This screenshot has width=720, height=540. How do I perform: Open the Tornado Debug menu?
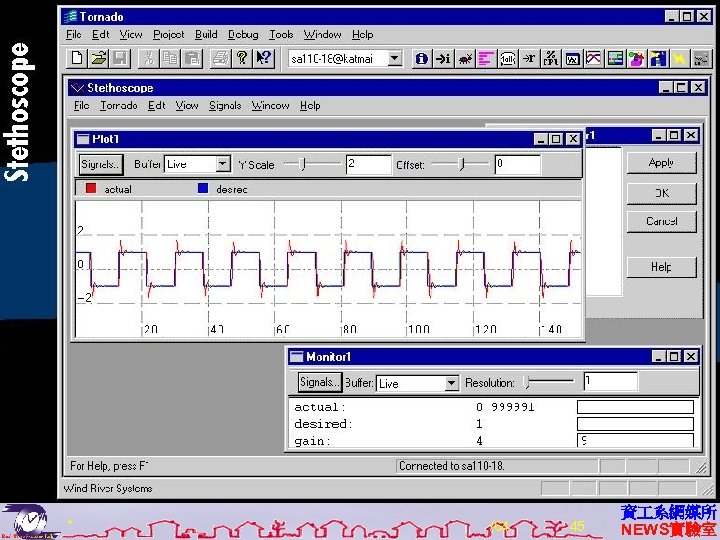pyautogui.click(x=243, y=34)
